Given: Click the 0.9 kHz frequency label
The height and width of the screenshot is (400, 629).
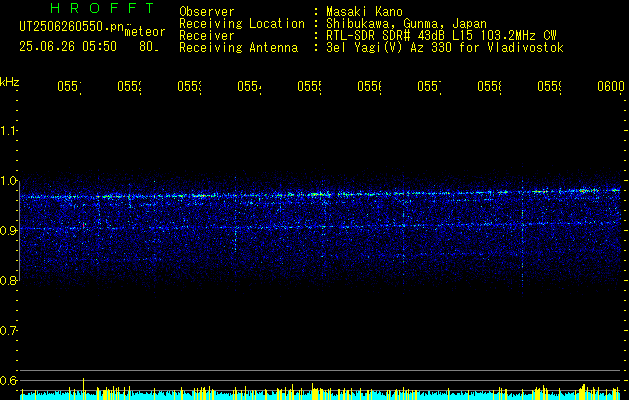Looking at the screenshot, I should click(8, 230).
